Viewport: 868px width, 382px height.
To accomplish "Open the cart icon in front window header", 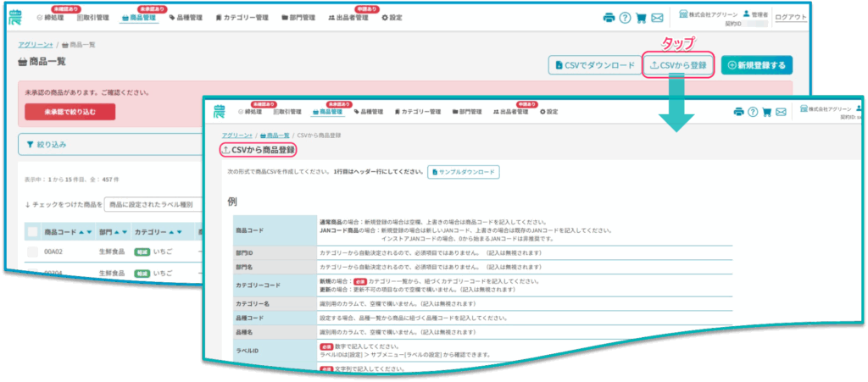I will pos(766,112).
